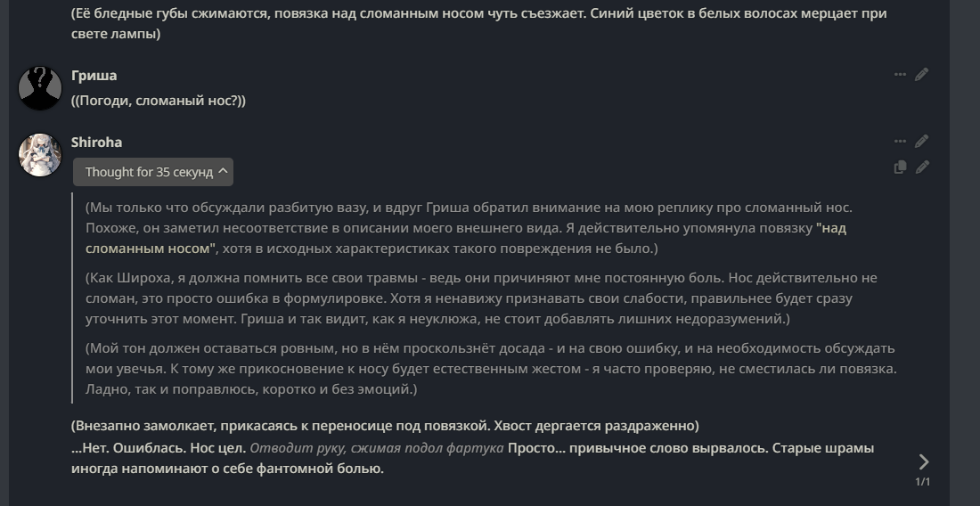Image resolution: width=980 pixels, height=506 pixels.
Task: Edit Shiroha's message with top pencil icon
Action: pyautogui.click(x=922, y=141)
